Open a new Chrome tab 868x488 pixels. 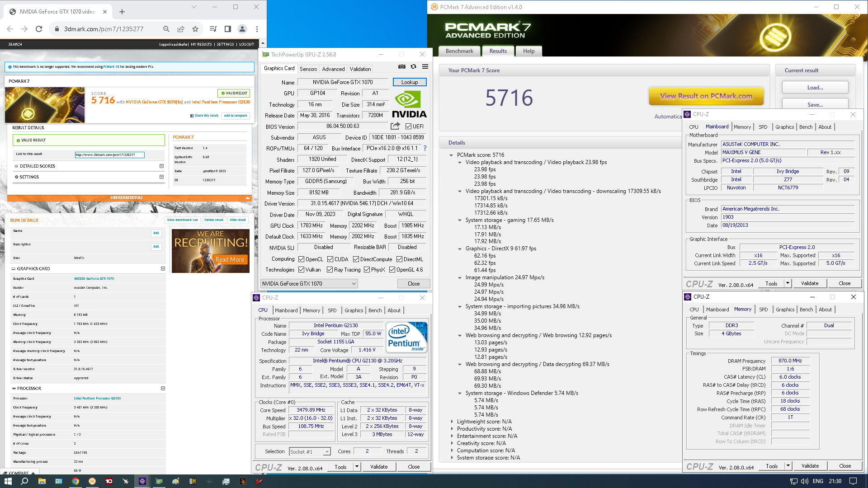pyautogui.click(x=122, y=12)
